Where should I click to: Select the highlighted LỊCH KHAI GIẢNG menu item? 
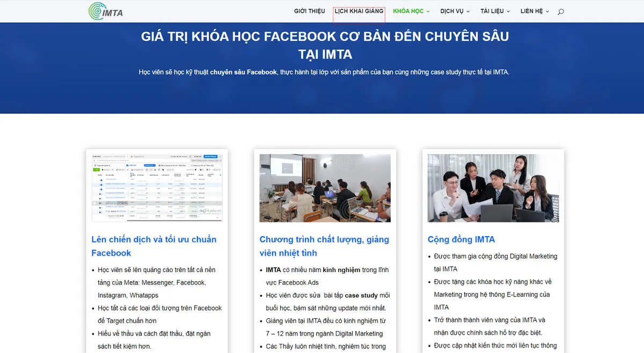pos(358,11)
